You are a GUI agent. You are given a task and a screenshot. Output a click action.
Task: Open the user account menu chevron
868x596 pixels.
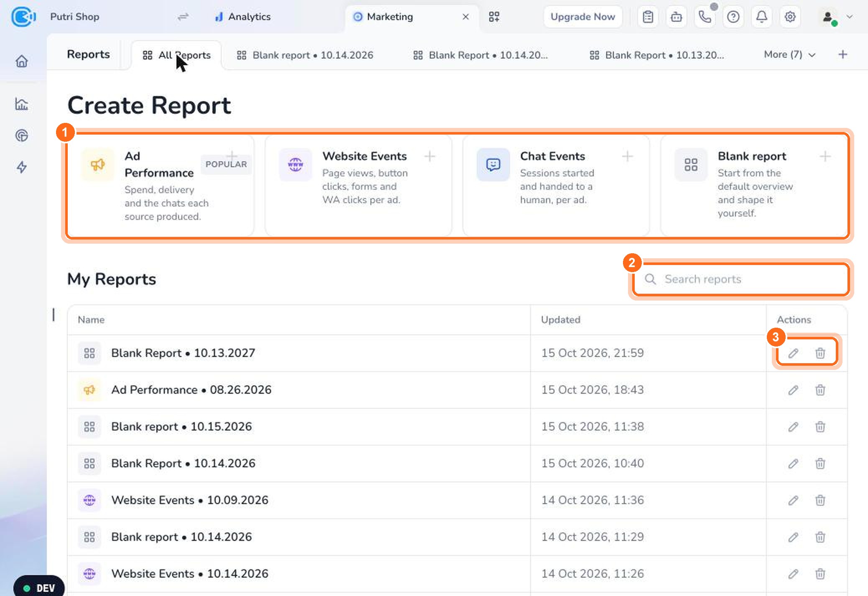pyautogui.click(x=849, y=17)
